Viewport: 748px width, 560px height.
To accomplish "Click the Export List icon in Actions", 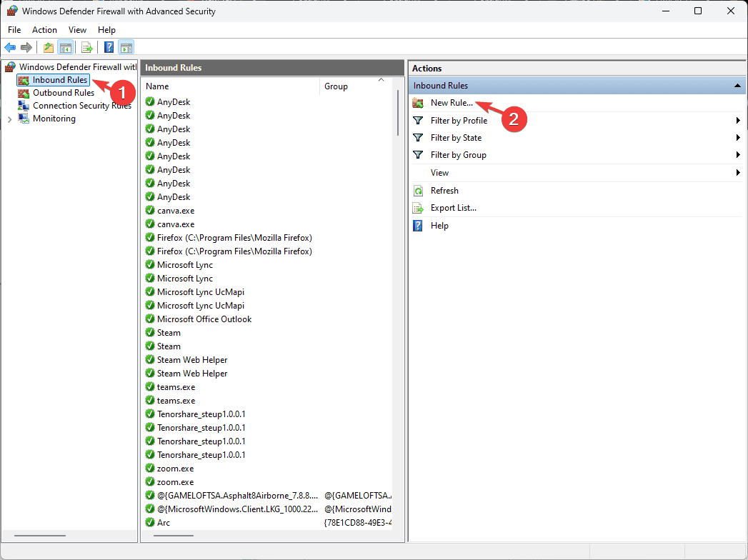I will [418, 208].
